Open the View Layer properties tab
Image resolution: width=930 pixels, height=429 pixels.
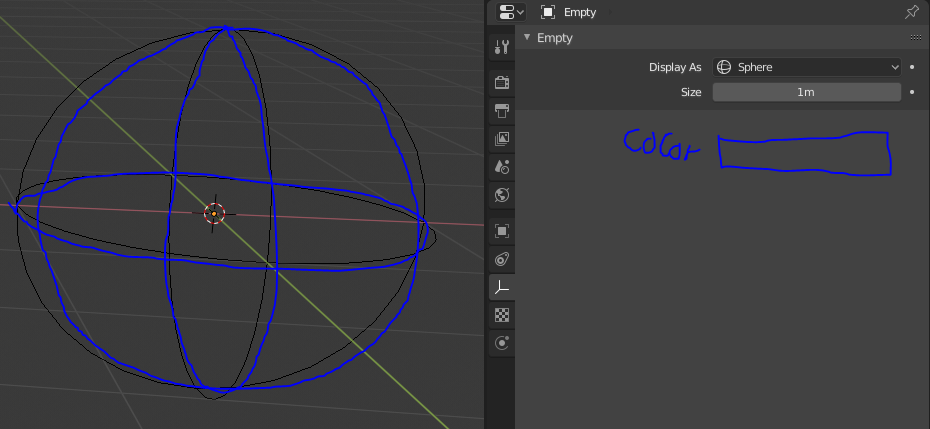click(x=502, y=139)
